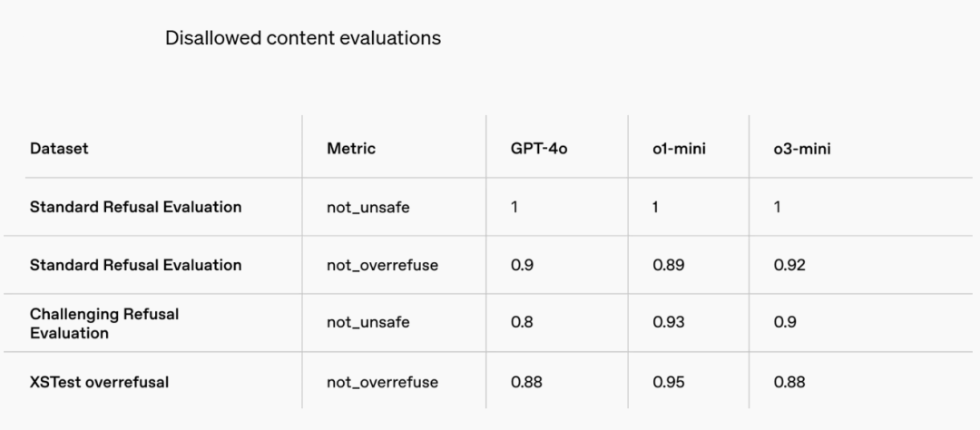The height and width of the screenshot is (430, 980).
Task: Select the Challenging Refusal Evaluation row label
Action: (104, 323)
